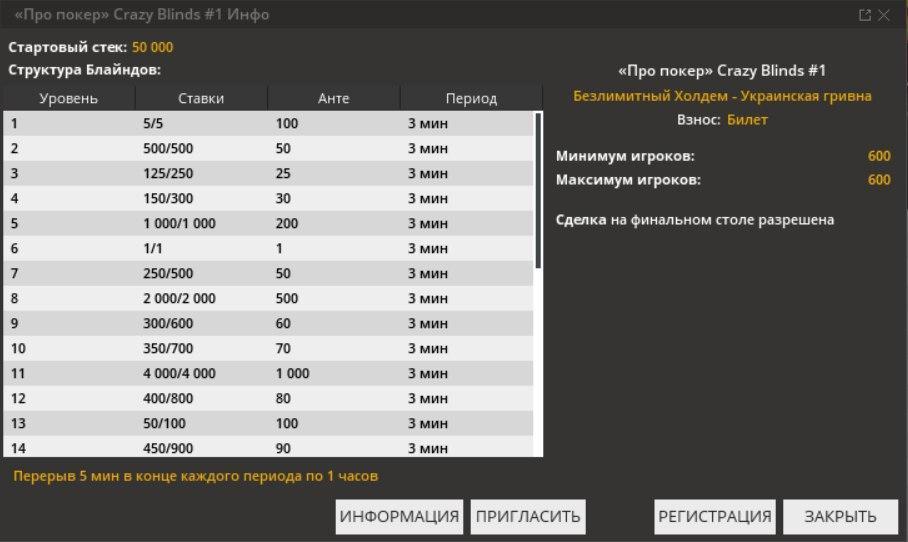The image size is (908, 542).
Task: Click the ПРИГЛАСИТЬ button
Action: (528, 517)
